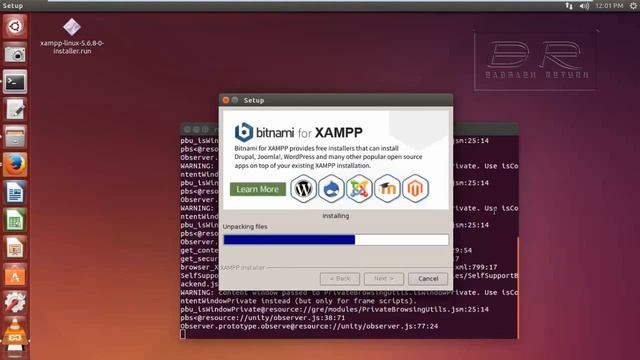Launch the Screenshot camera app in dock
The height and width of the screenshot is (360, 640).
pos(15,54)
